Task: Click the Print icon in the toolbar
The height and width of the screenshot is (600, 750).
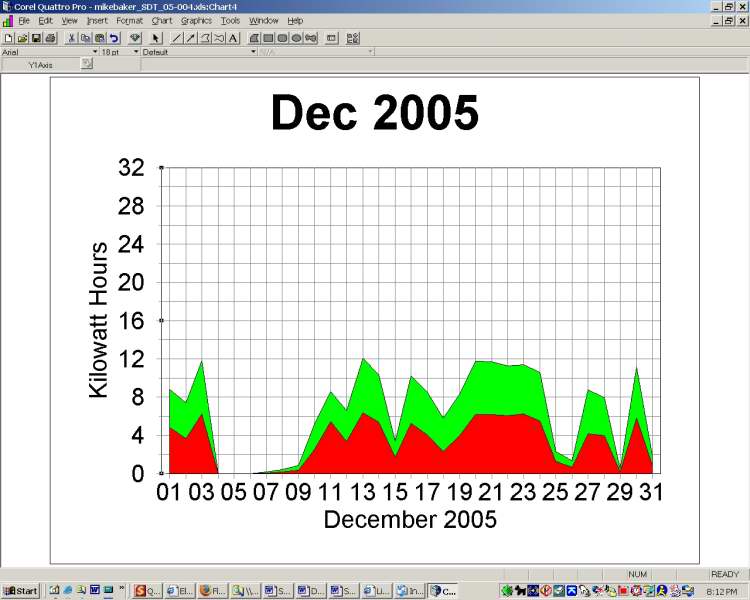Action: (x=49, y=38)
